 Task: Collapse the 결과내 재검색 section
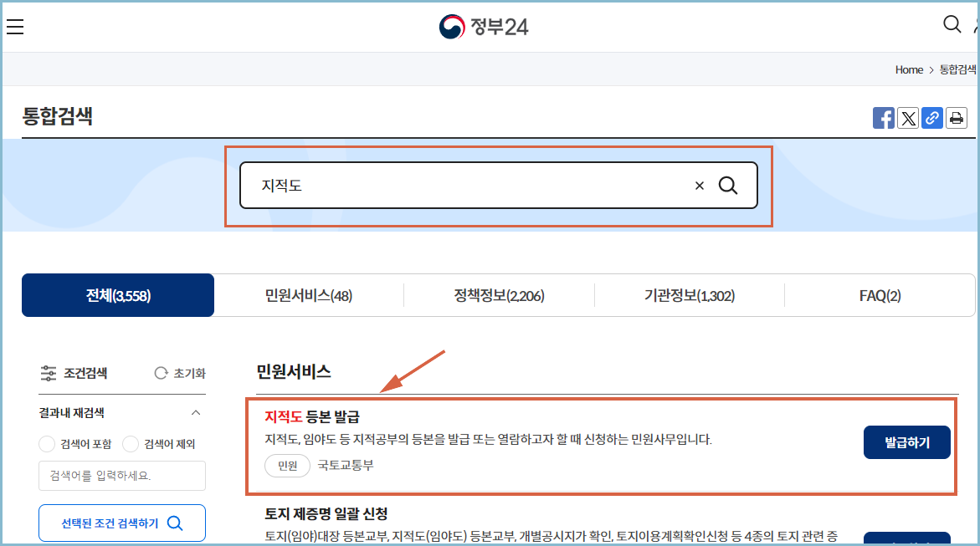(195, 412)
